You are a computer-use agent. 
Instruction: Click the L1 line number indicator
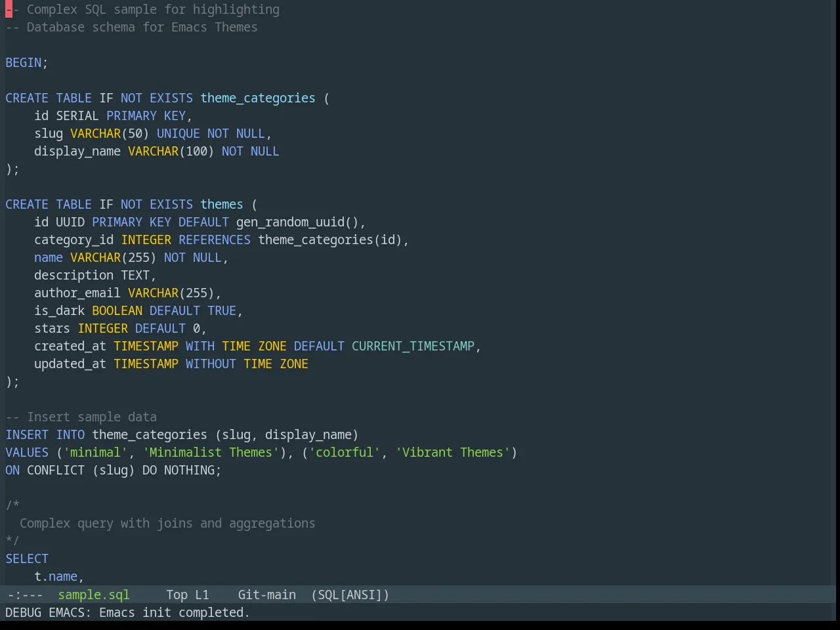click(202, 595)
